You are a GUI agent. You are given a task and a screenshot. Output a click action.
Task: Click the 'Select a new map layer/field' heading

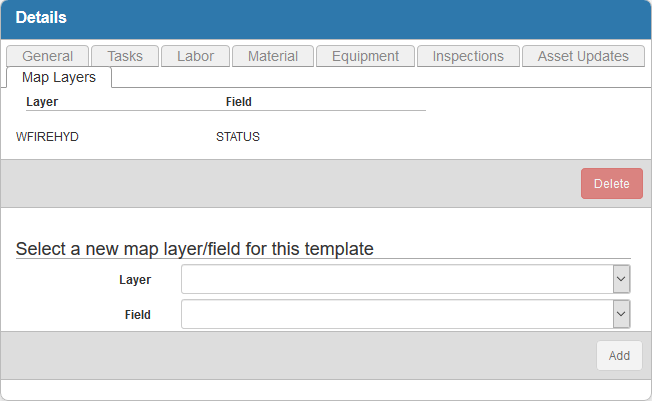click(194, 248)
